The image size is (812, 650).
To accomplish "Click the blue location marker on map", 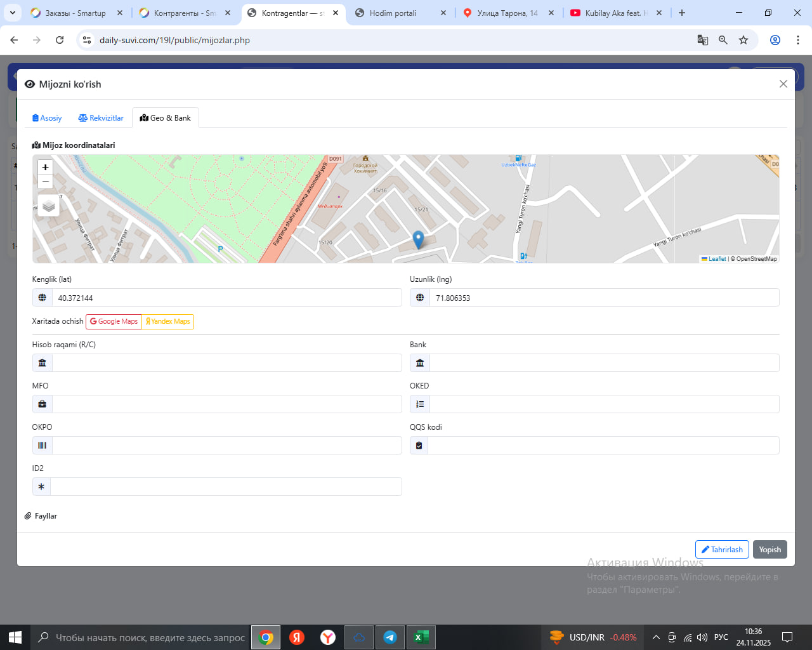I will (x=418, y=239).
